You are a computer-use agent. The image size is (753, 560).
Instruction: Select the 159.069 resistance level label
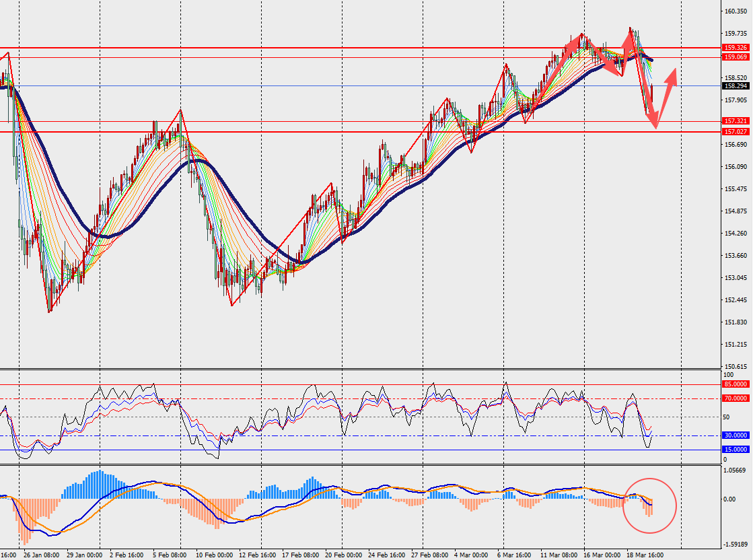(x=736, y=57)
